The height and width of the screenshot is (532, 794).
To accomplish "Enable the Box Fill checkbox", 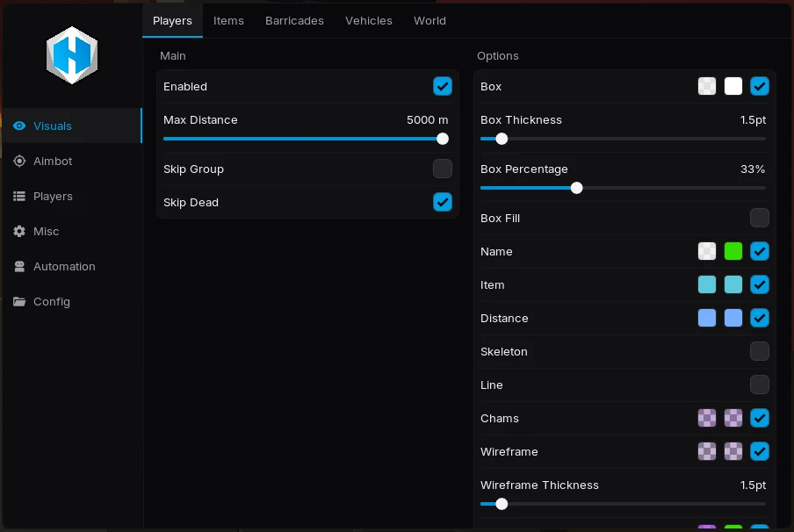I will pyautogui.click(x=760, y=218).
